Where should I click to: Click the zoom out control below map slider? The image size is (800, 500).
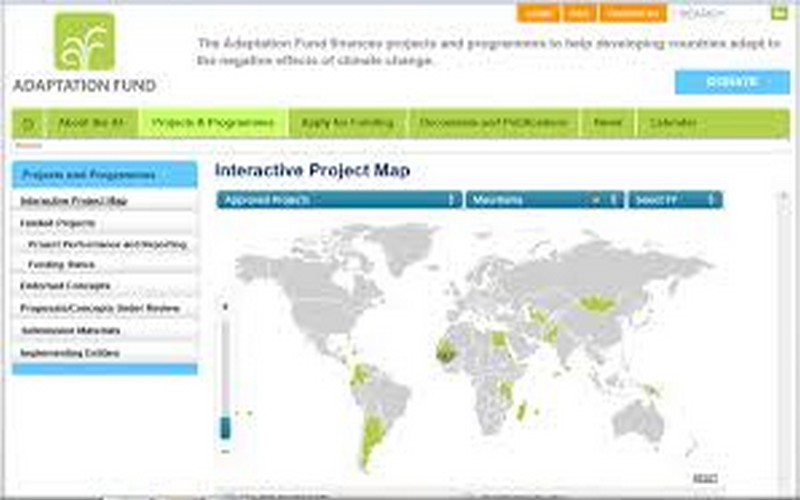coord(225,452)
